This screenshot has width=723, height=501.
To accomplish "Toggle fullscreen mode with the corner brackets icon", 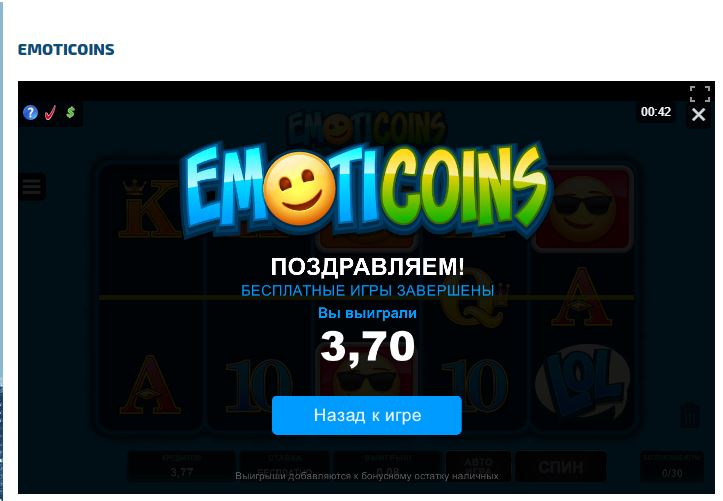I will [x=699, y=94].
